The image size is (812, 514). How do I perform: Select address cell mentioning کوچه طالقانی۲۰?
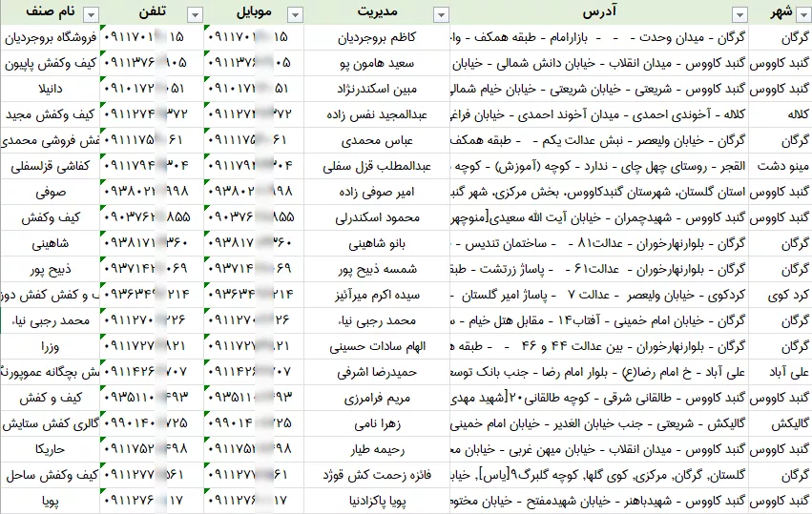point(599,398)
